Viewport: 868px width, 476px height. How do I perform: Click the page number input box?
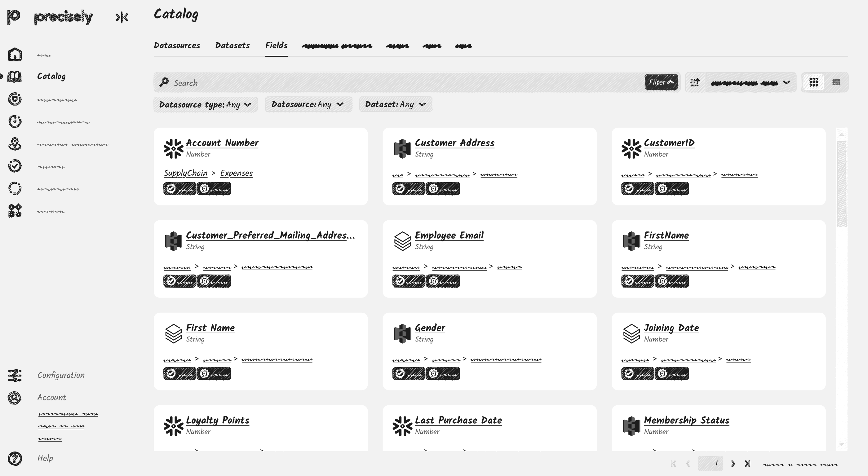point(710,464)
